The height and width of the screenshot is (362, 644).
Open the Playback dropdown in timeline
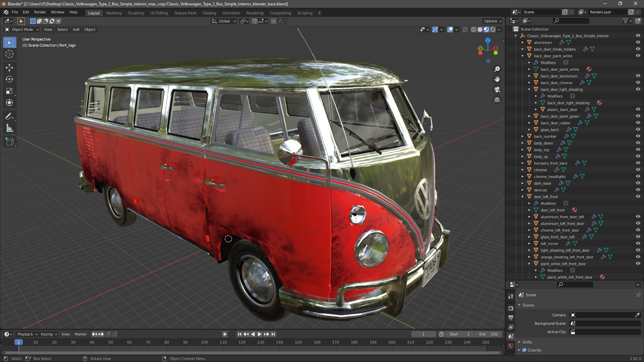click(x=27, y=334)
